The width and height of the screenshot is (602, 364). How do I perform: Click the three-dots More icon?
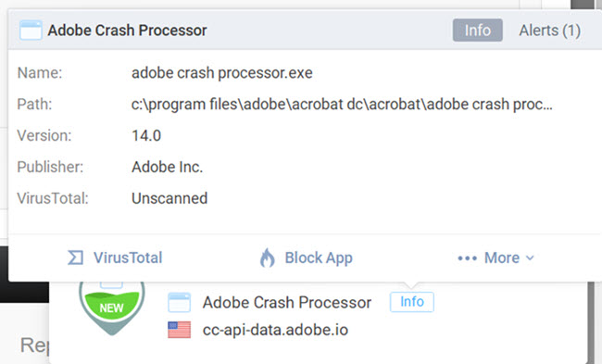[467, 258]
